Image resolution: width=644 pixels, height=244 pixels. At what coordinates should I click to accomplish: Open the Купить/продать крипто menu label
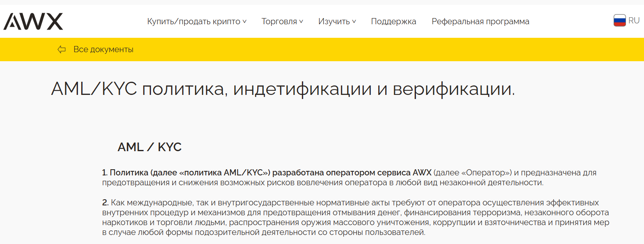(x=194, y=21)
